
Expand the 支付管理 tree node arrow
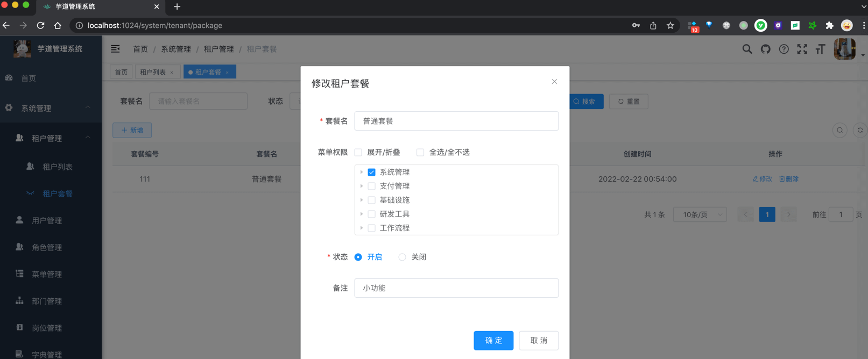coord(362,186)
